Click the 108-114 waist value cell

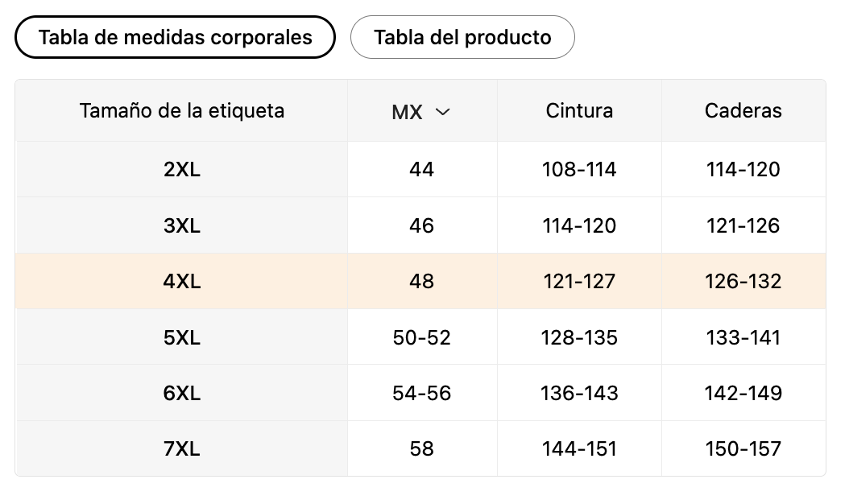[579, 170]
